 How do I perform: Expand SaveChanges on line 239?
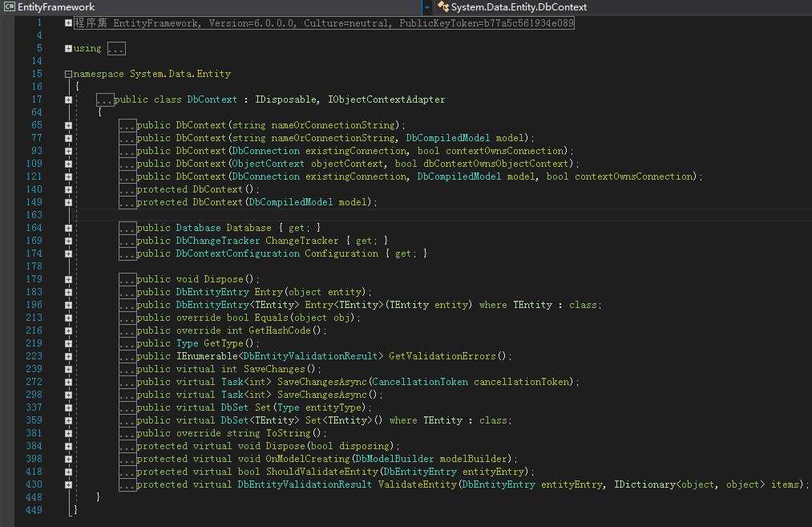68,369
